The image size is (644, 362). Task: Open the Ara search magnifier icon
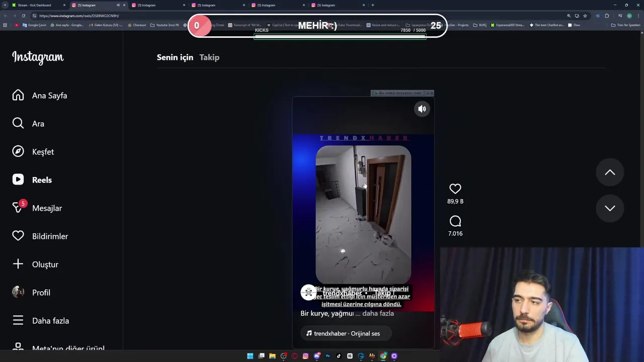[18, 124]
